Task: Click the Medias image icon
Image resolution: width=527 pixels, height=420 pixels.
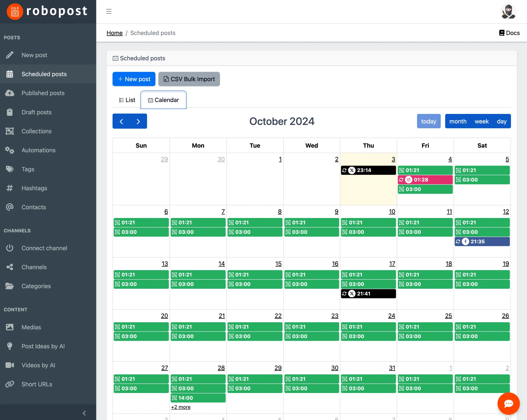Action: pos(9,327)
